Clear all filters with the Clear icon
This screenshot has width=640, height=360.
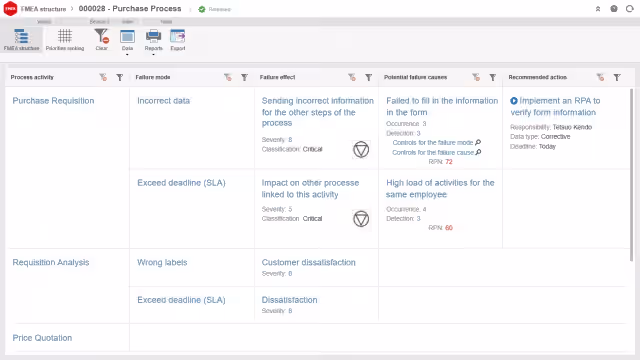coord(102,40)
